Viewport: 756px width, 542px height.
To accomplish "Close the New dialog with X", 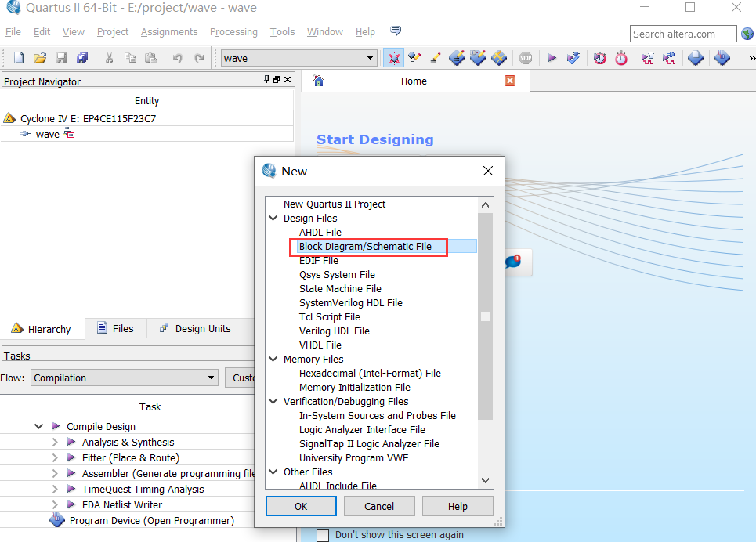I will pyautogui.click(x=488, y=171).
